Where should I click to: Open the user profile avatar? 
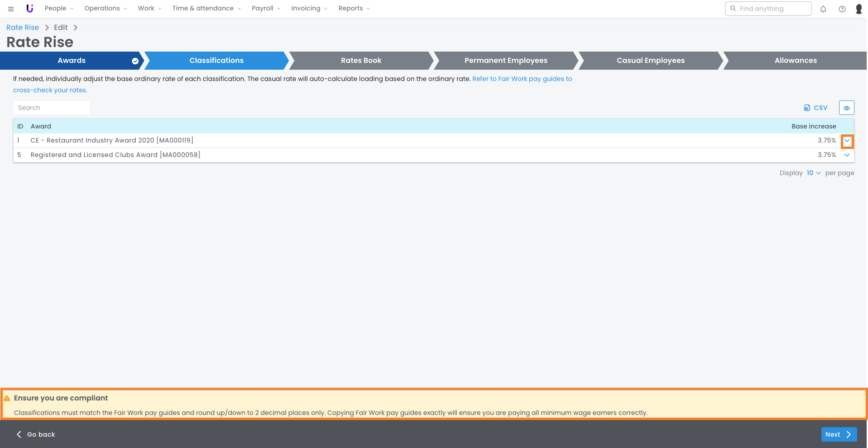pos(859,9)
